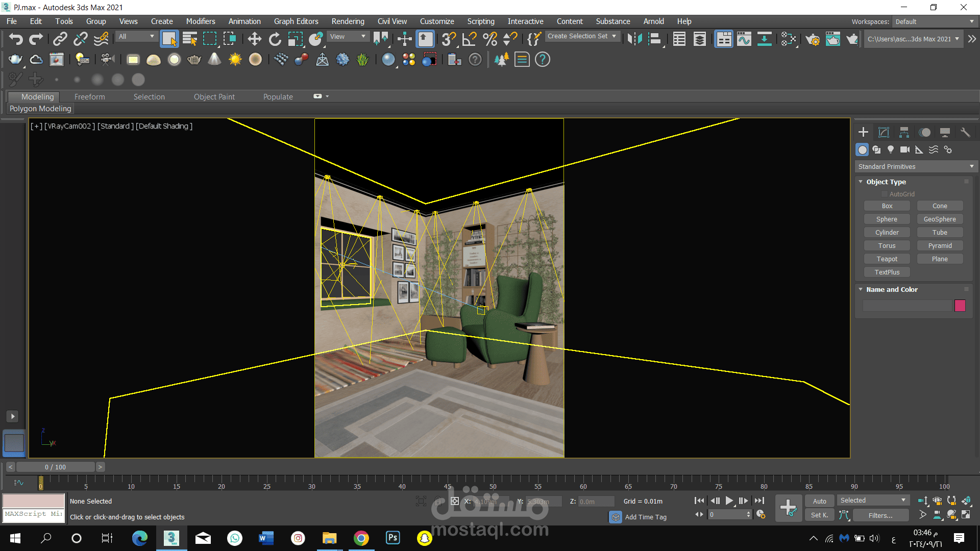Image resolution: width=980 pixels, height=551 pixels.
Task: Select the Move tool in main toolbar
Action: click(254, 39)
